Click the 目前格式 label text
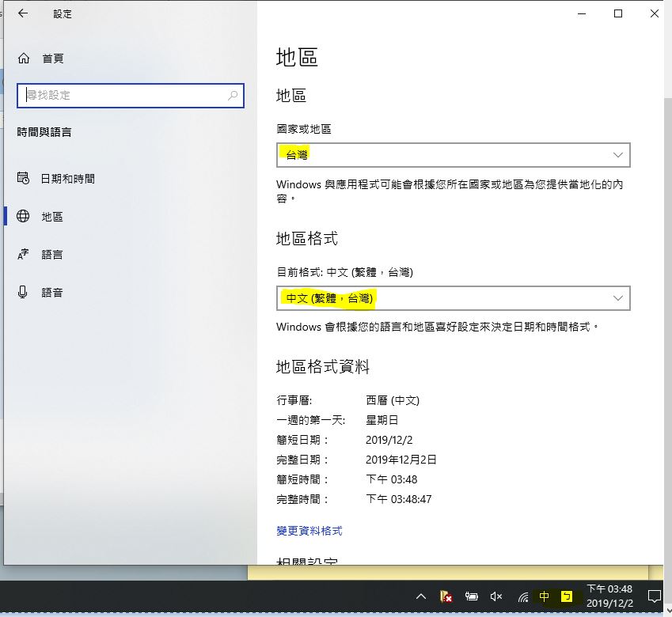The height and width of the screenshot is (617, 672). coord(345,272)
